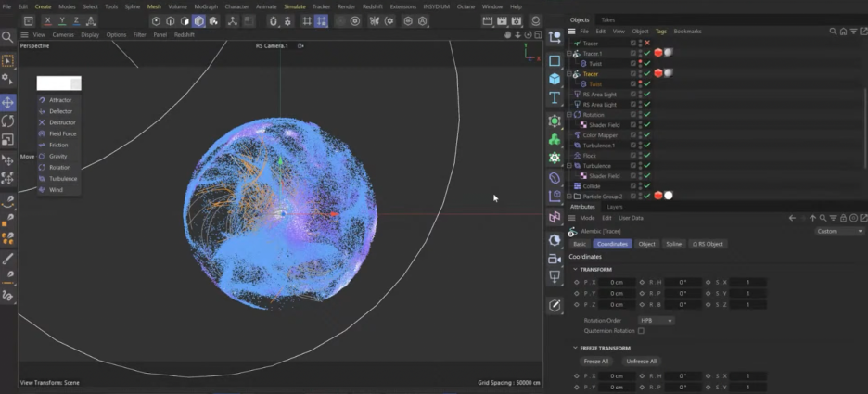Toggle the Y axis lock
This screenshot has width=868, height=394.
62,21
